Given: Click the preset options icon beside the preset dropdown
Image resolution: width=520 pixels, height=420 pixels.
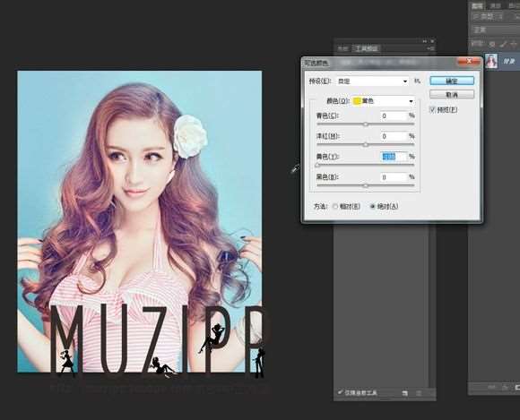Looking at the screenshot, I should pos(417,81).
